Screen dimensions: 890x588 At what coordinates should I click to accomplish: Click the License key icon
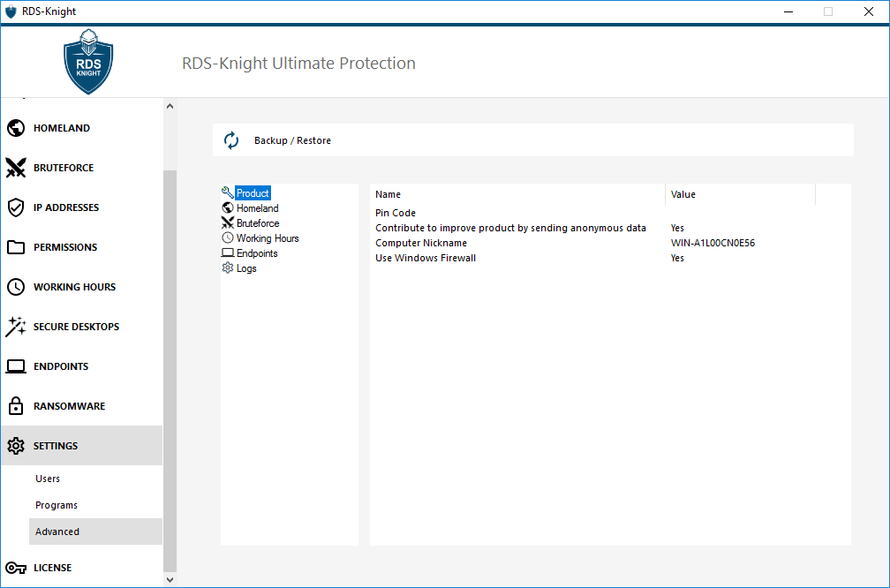[x=15, y=568]
